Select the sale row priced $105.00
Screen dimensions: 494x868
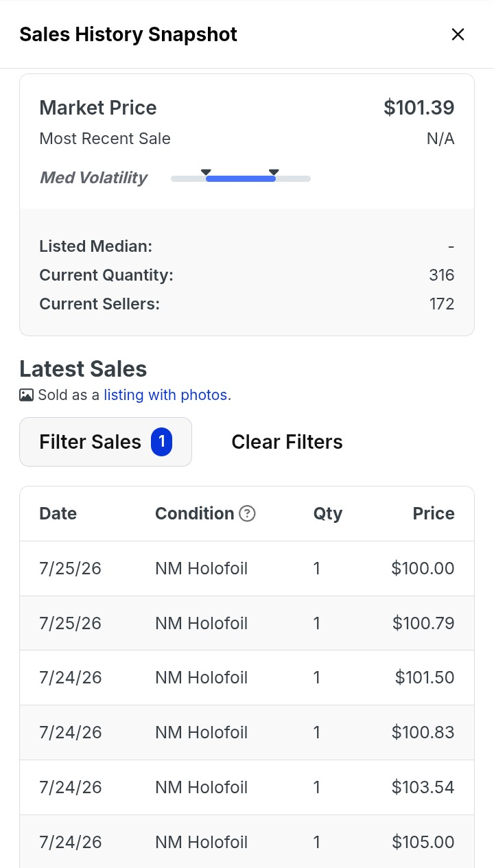[247, 841]
